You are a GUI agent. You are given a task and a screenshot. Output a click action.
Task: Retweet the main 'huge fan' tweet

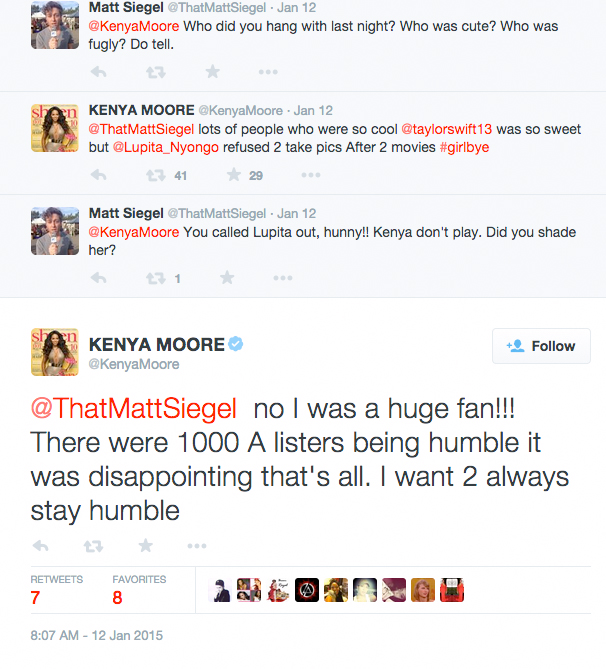pyautogui.click(x=94, y=546)
